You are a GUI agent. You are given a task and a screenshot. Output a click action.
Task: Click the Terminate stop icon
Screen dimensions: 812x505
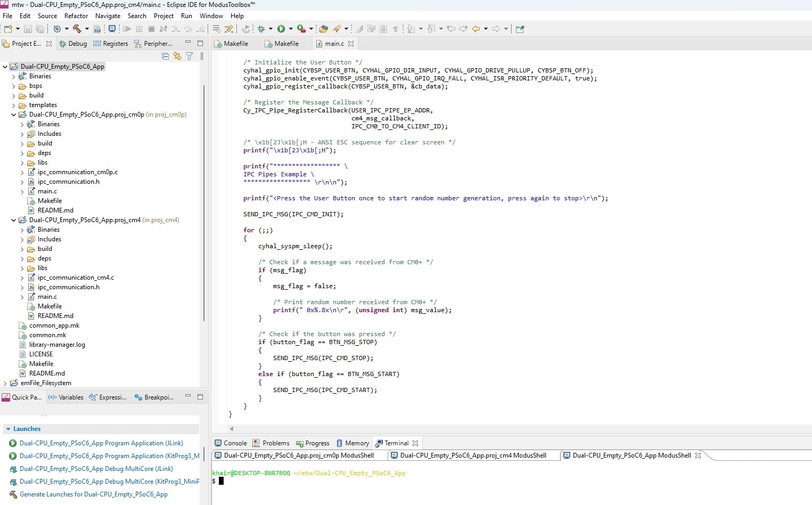tap(151, 29)
